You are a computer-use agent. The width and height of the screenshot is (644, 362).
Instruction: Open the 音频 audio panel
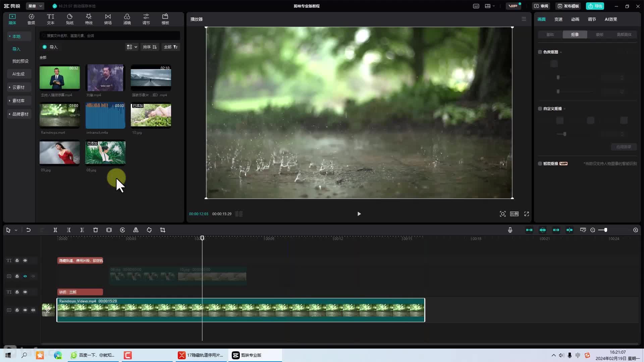click(x=31, y=19)
